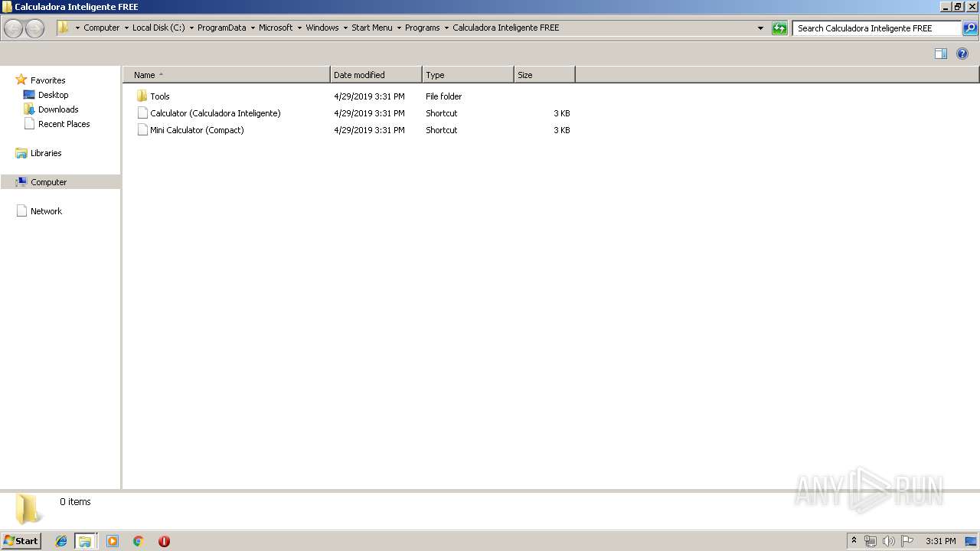Click the large folder icon in details pane

tap(28, 509)
